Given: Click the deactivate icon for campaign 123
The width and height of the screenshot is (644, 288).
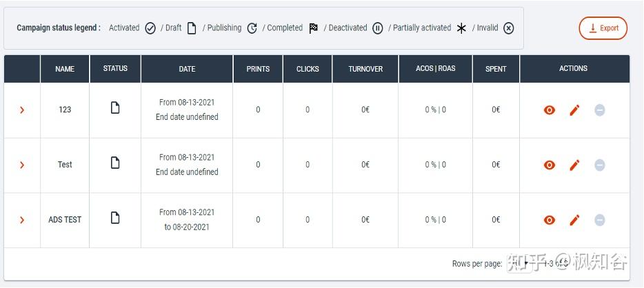Looking at the screenshot, I should pos(600,110).
